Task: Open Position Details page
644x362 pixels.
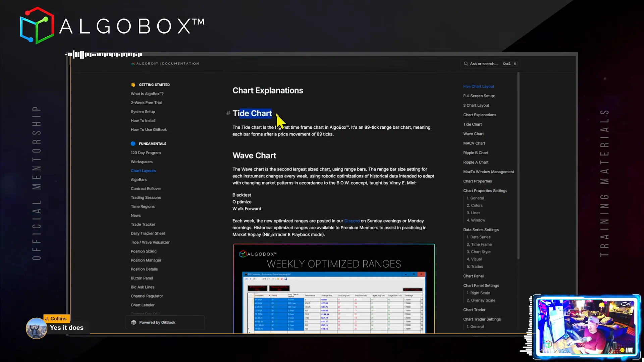Action: point(144,269)
